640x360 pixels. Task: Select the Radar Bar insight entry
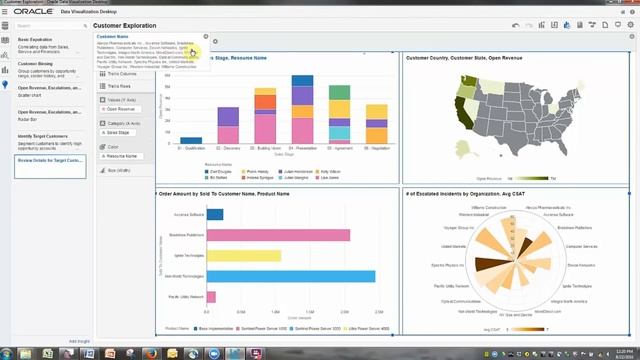pyautogui.click(x=49, y=116)
